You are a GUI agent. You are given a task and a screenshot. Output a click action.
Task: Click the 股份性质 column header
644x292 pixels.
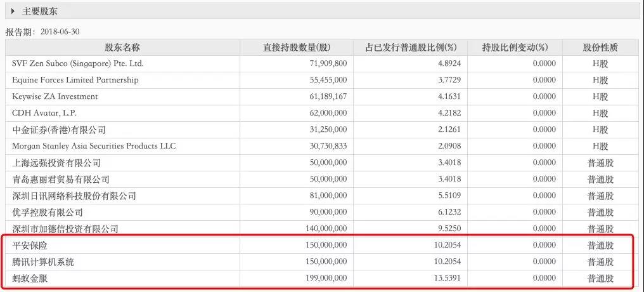600,48
